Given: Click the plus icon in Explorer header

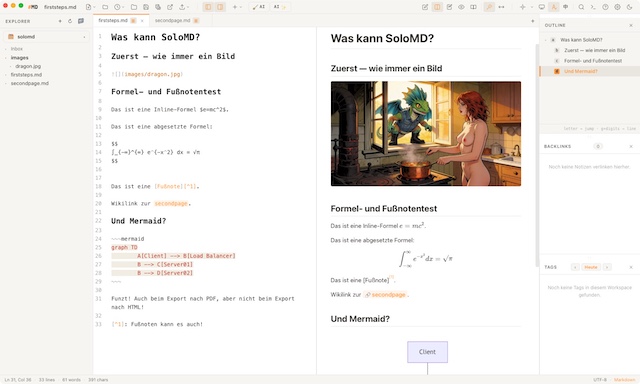Looking at the screenshot, I should point(60,21).
